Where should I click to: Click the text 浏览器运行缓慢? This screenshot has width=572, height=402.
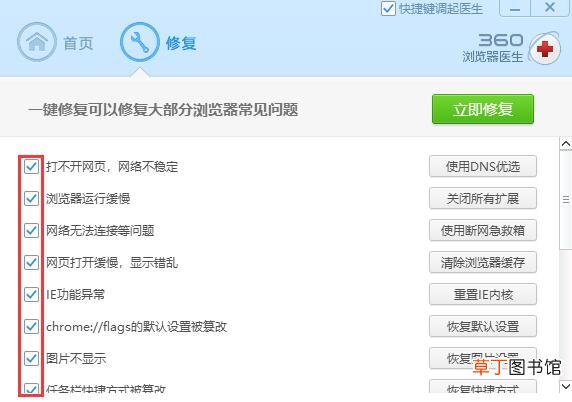(x=88, y=199)
